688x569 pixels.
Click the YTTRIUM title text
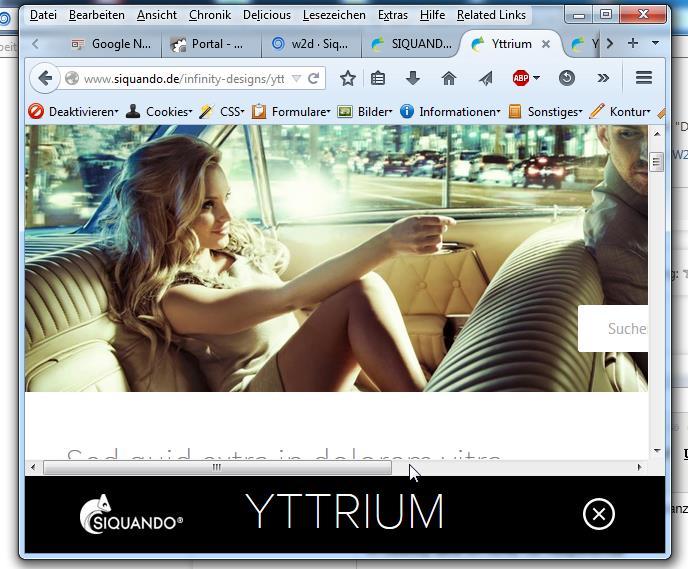344,512
